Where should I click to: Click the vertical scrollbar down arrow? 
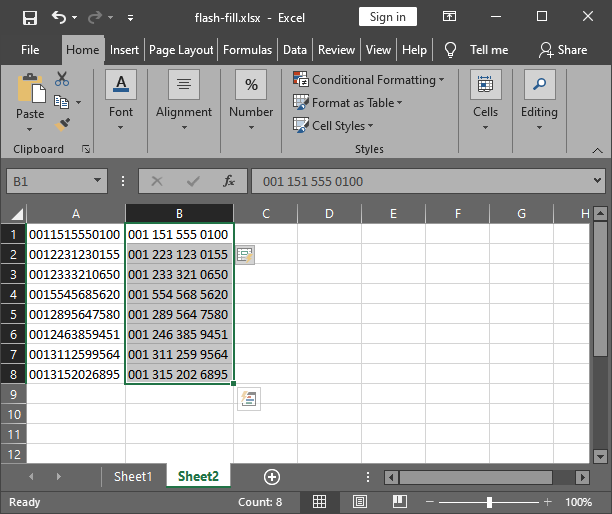pos(600,455)
